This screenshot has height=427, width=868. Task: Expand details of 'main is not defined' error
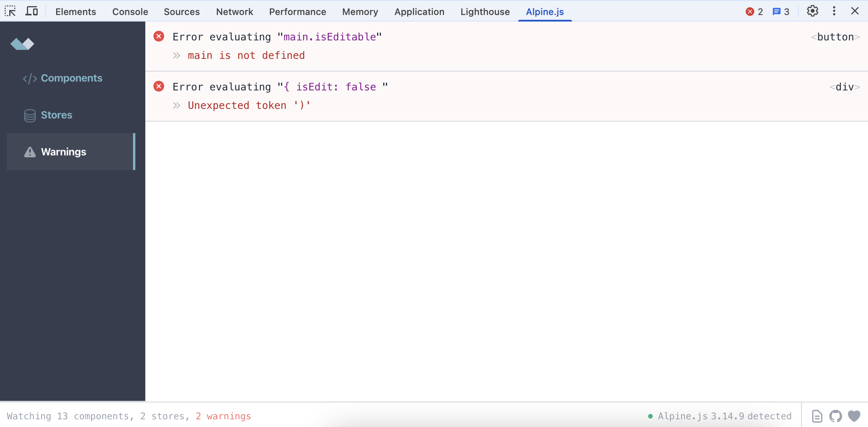pos(176,55)
